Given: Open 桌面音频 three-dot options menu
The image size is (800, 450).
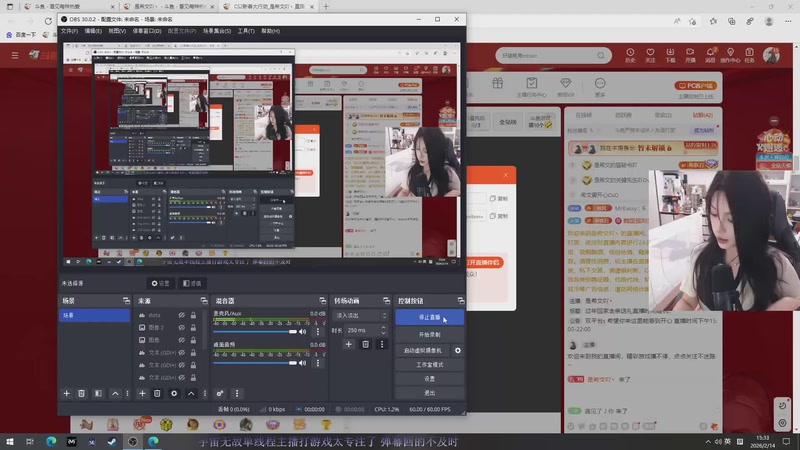Looking at the screenshot, I should coord(318,363).
